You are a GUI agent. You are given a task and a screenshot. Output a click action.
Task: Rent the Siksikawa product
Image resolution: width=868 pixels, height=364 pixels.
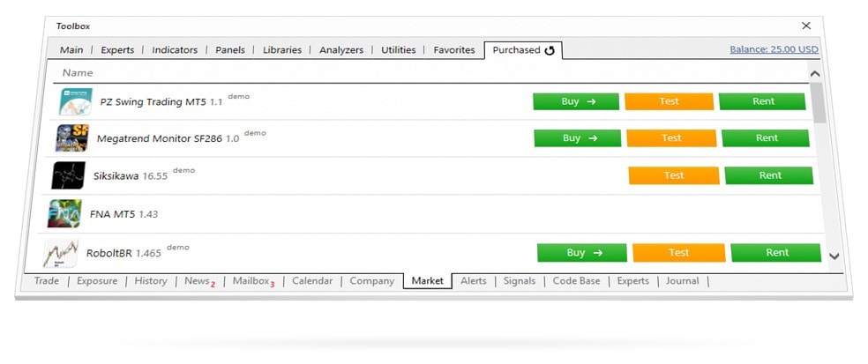(x=769, y=175)
